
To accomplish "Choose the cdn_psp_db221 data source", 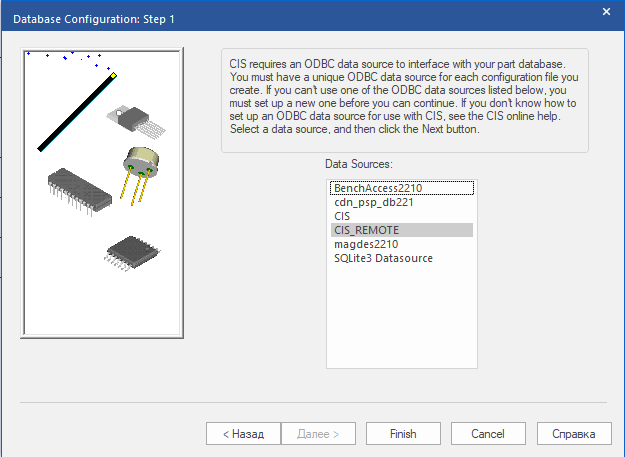I will point(373,201).
